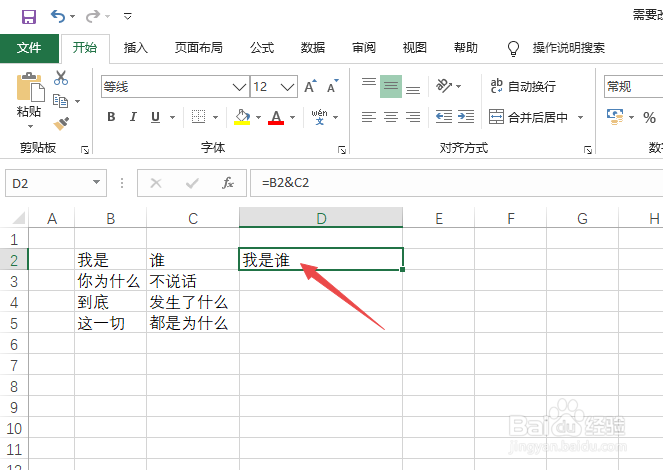Toggle Align Right
The height and width of the screenshot is (470, 663).
click(413, 117)
